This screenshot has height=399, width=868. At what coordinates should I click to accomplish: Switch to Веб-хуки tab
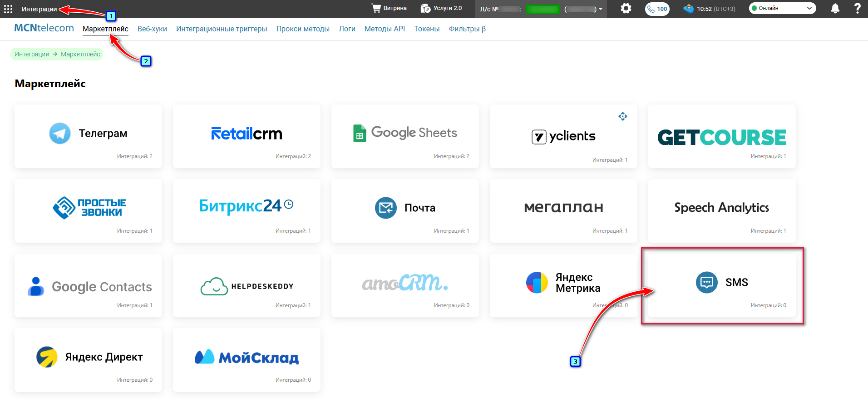(152, 29)
